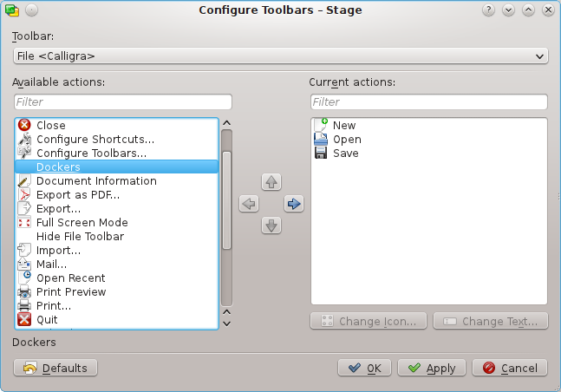The width and height of the screenshot is (561, 392).
Task: Click the Full Screen Mode icon
Action: click(24, 223)
